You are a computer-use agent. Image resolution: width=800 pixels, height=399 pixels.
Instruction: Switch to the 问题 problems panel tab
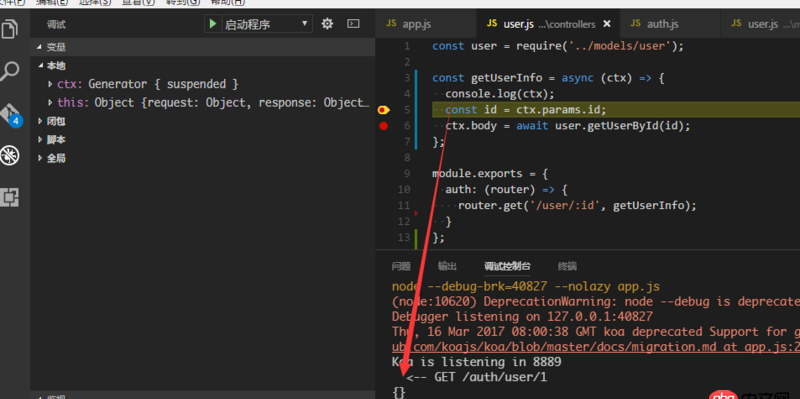click(x=401, y=266)
